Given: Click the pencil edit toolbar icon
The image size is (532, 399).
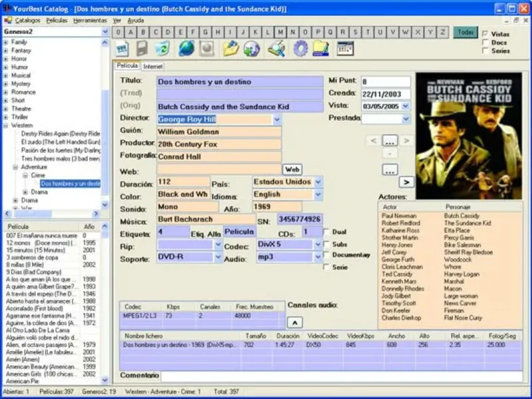Looking at the screenshot, I should coord(230,49).
